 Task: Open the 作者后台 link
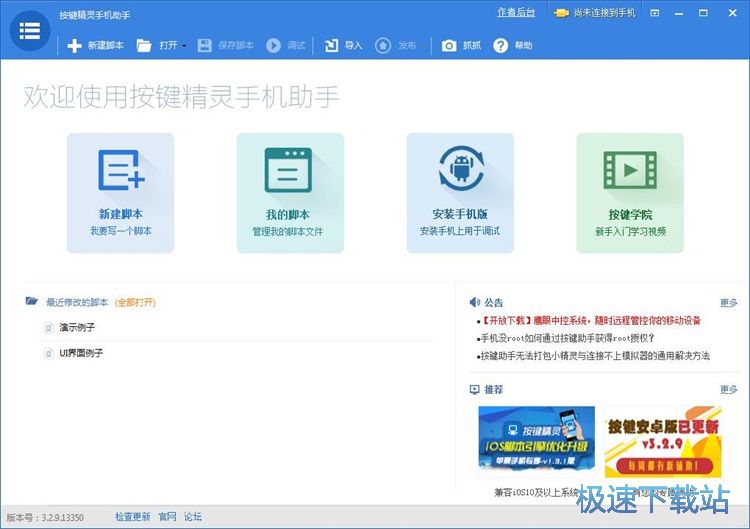click(x=515, y=13)
